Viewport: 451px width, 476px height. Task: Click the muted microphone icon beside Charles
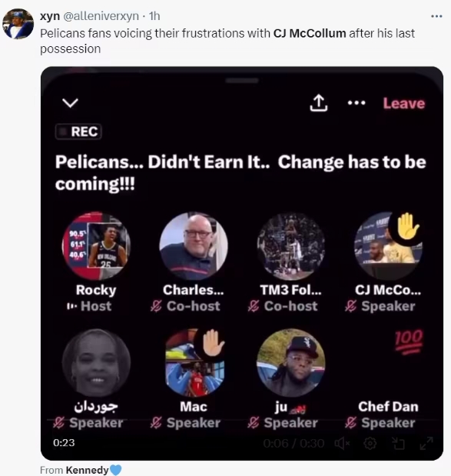[156, 306]
